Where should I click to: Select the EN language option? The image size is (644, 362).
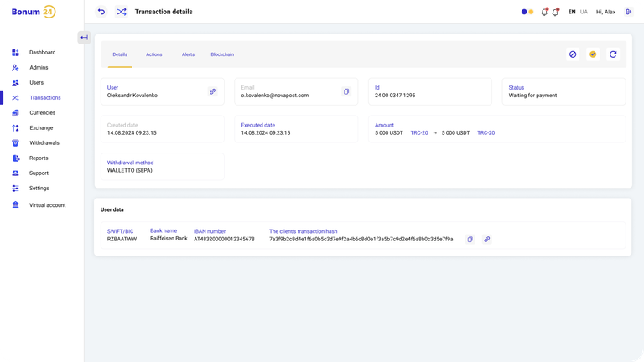[x=572, y=12]
